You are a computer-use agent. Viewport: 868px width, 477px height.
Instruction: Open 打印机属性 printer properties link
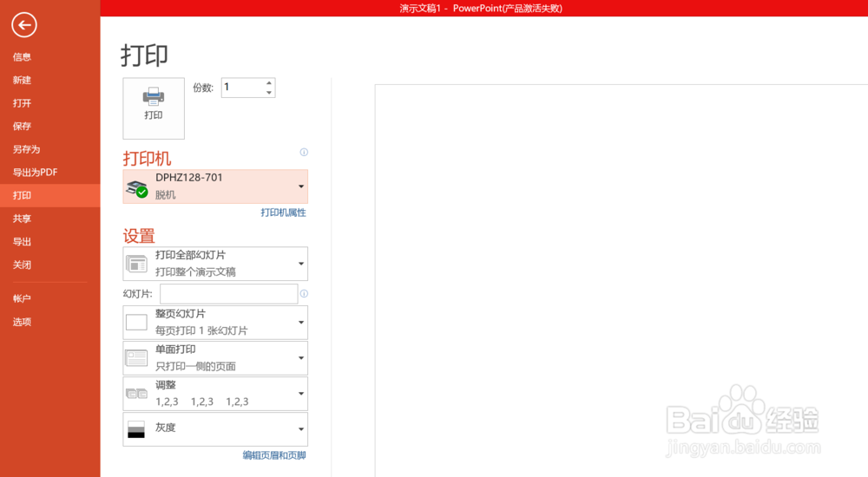click(283, 212)
